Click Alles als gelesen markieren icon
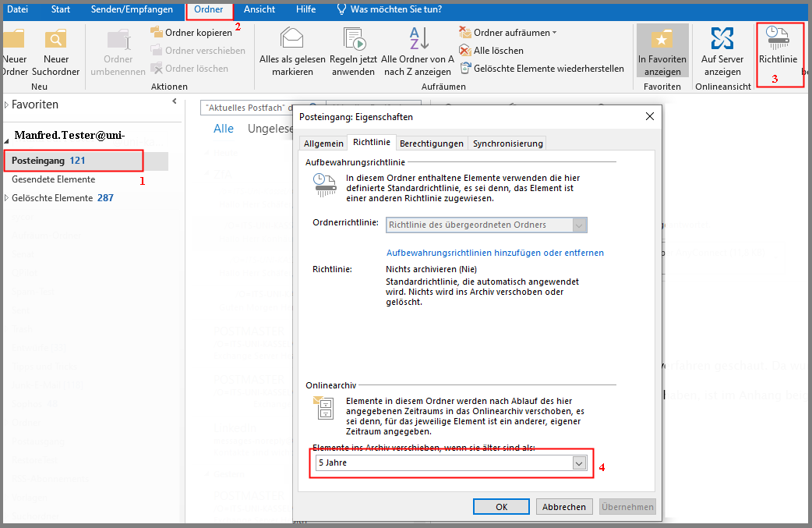The height and width of the screenshot is (528, 812). (x=291, y=39)
